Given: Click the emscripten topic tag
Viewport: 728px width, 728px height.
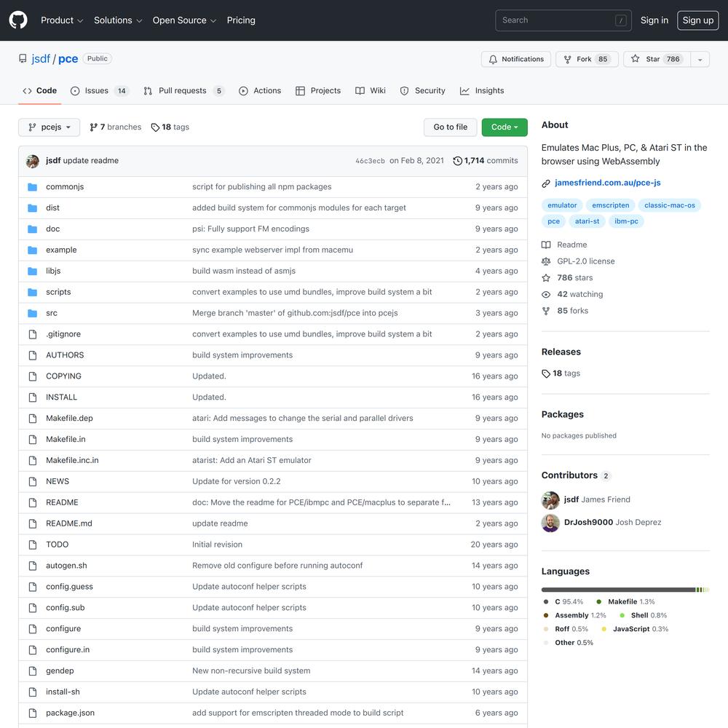Looking at the screenshot, I should (x=610, y=205).
